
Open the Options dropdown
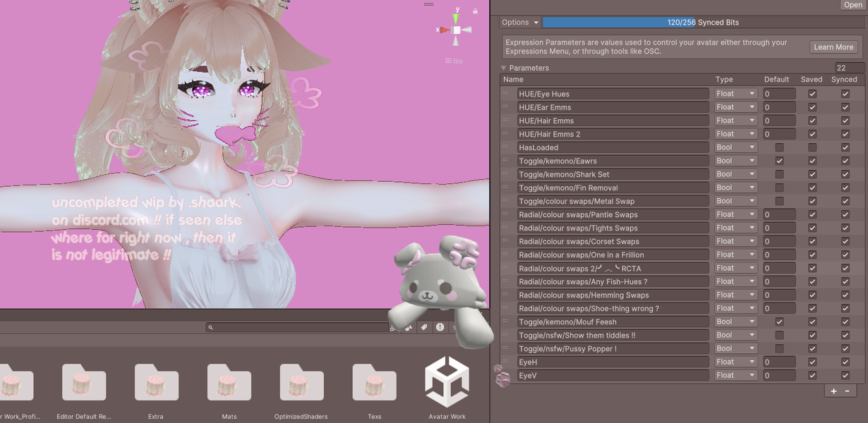520,23
